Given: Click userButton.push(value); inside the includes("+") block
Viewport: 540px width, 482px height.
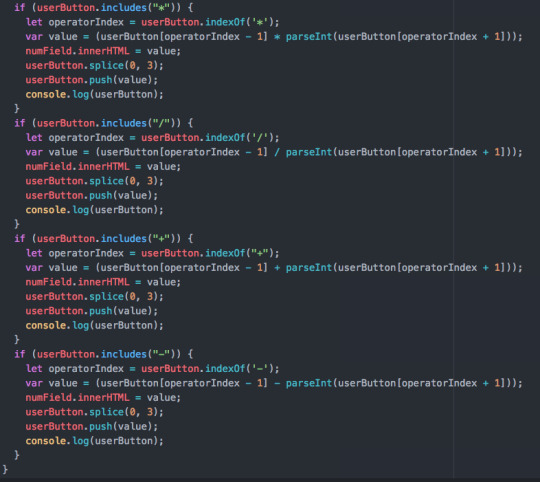Looking at the screenshot, I should tap(92, 311).
